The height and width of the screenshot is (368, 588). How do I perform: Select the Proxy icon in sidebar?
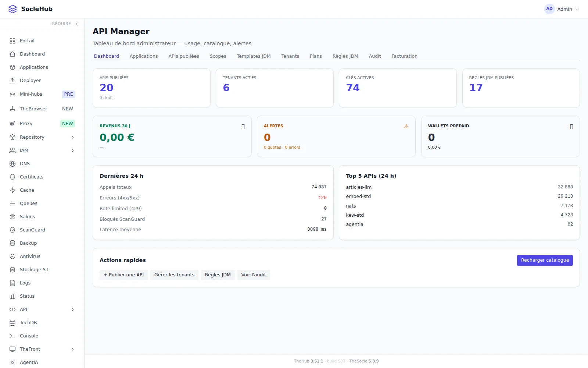12,124
